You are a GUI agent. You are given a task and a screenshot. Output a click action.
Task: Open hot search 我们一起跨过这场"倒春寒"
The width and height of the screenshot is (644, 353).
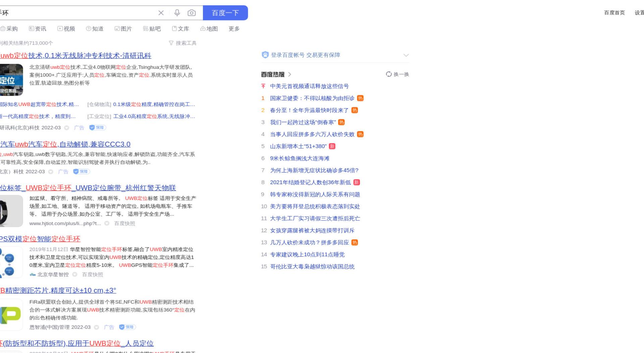point(303,122)
